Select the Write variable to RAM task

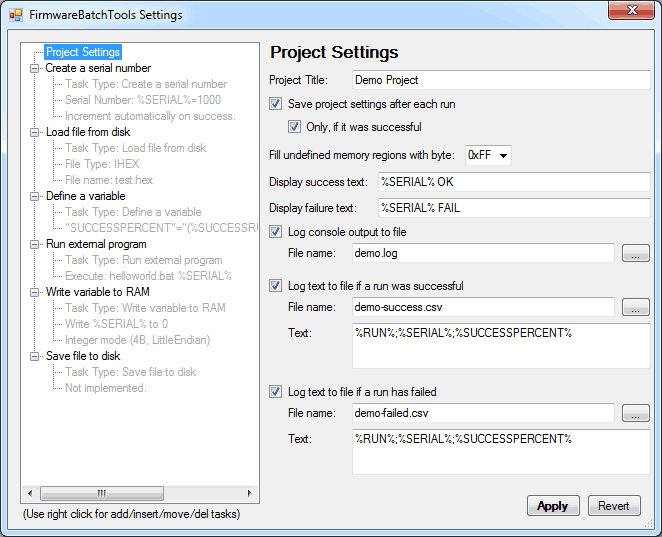tap(95, 292)
